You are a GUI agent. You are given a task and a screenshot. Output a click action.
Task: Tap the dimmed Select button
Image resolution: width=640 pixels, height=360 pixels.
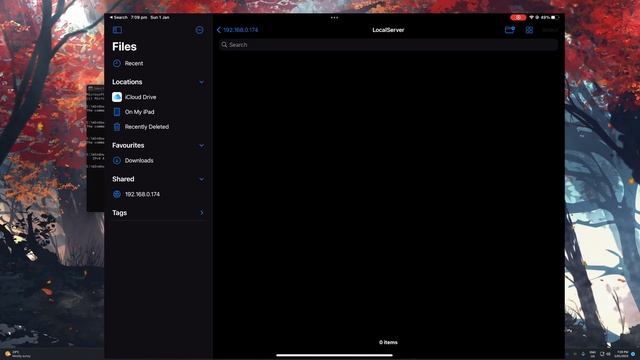tap(550, 30)
